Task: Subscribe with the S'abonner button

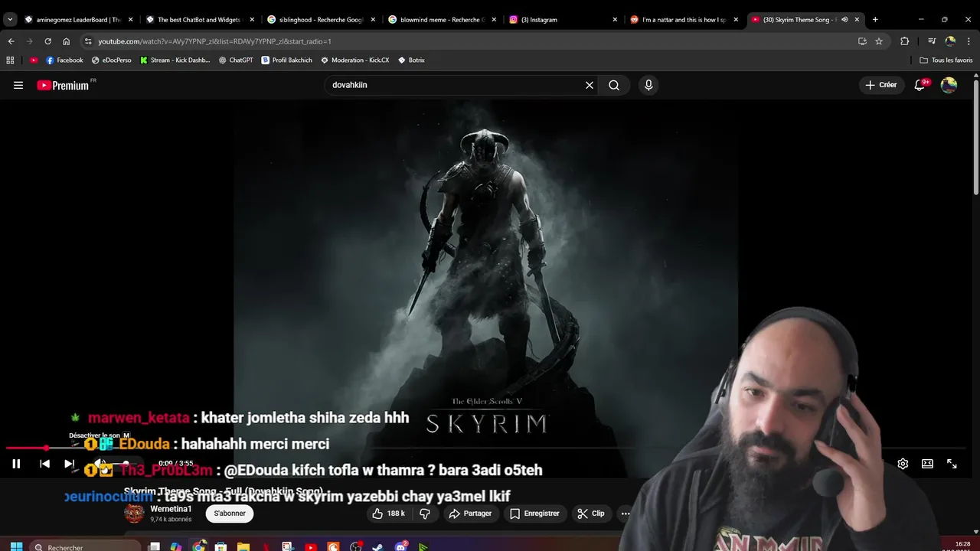Action: 230,514
